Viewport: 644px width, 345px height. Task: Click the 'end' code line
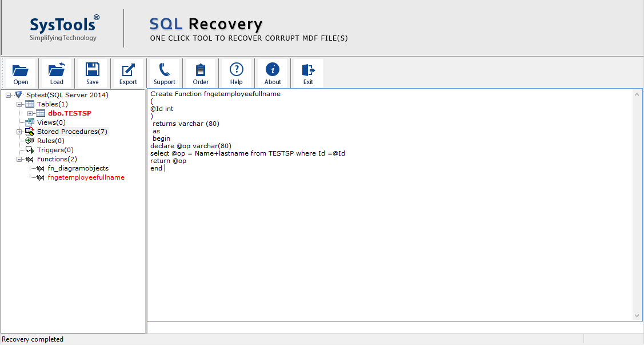pyautogui.click(x=156, y=168)
